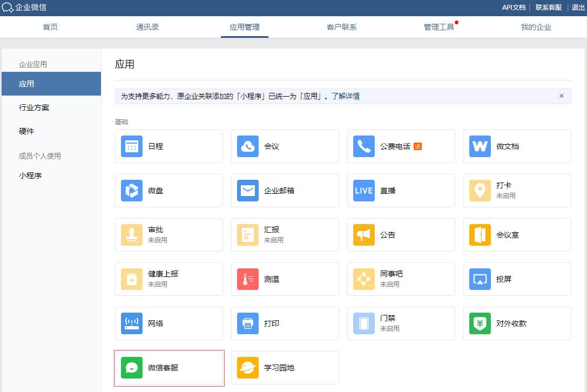This screenshot has height=392, width=587.
Task: Follow the 了解详情 link
Action: point(346,96)
